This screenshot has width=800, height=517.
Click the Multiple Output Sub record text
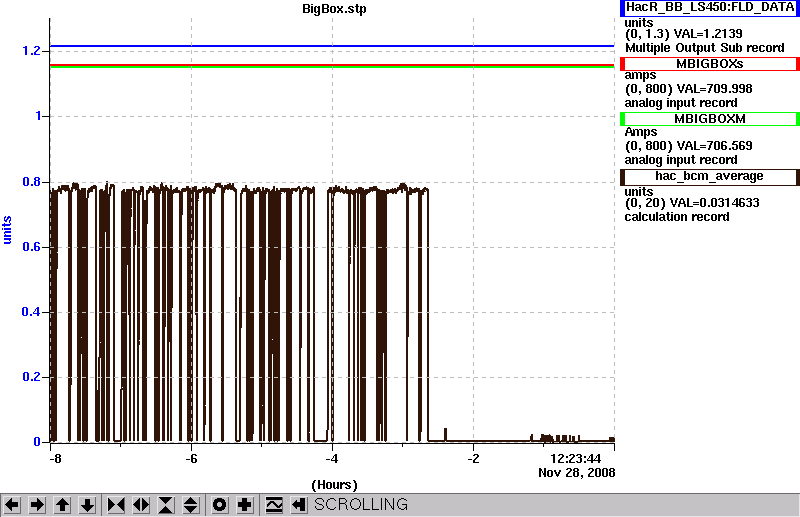pos(705,48)
